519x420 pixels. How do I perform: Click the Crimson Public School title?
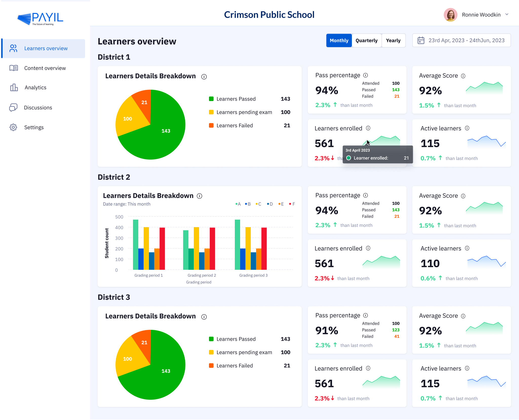(269, 15)
